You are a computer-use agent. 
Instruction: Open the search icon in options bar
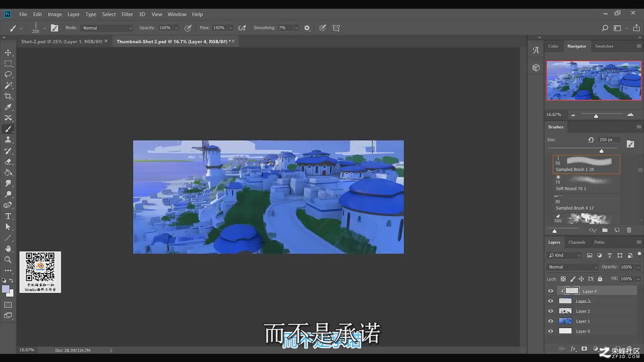[x=605, y=28]
